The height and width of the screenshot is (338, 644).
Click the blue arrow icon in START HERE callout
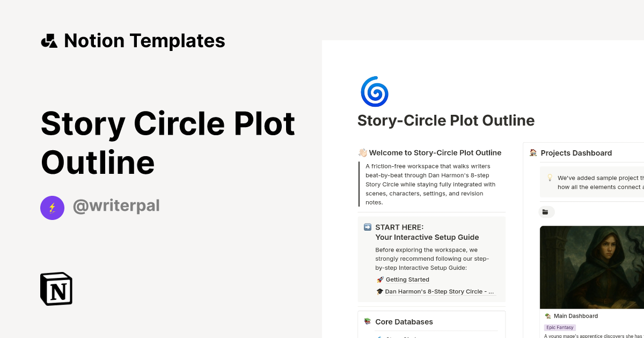(x=367, y=227)
